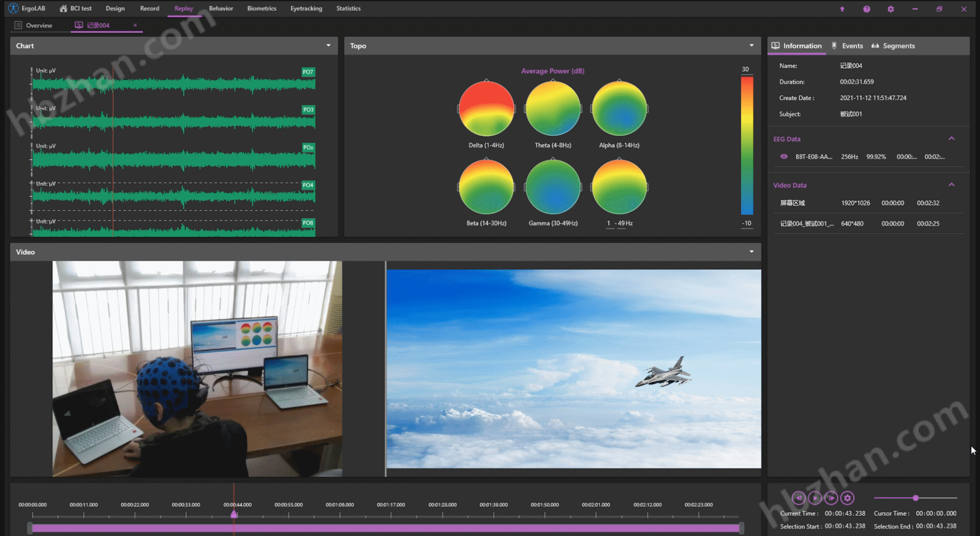Switch to the Overview tab
This screenshot has width=980, height=536.
coord(38,26)
